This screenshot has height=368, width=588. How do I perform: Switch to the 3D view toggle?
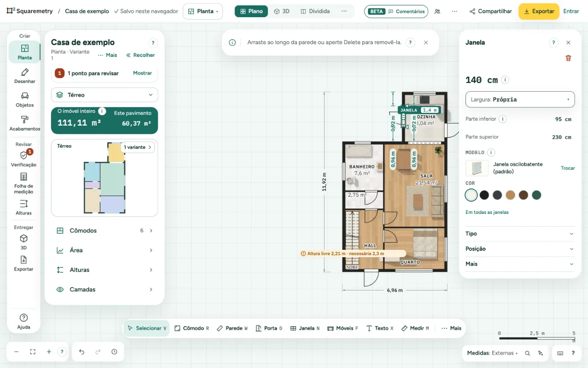tap(282, 11)
